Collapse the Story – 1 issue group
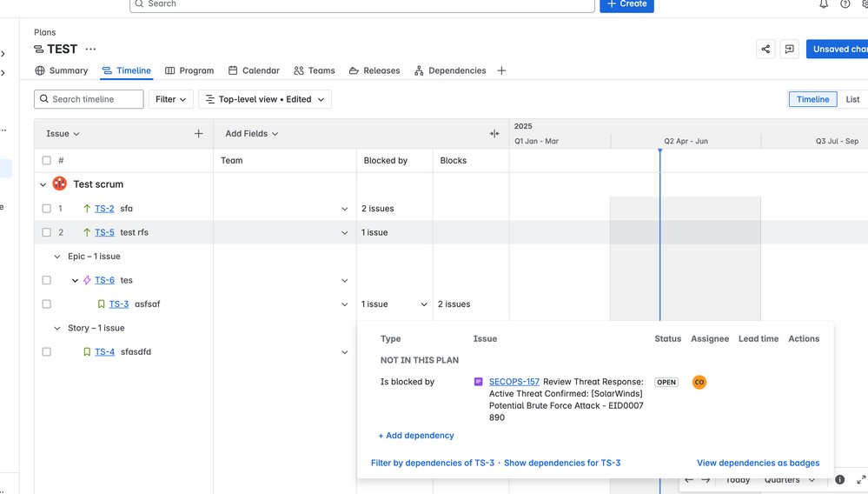 [x=57, y=328]
